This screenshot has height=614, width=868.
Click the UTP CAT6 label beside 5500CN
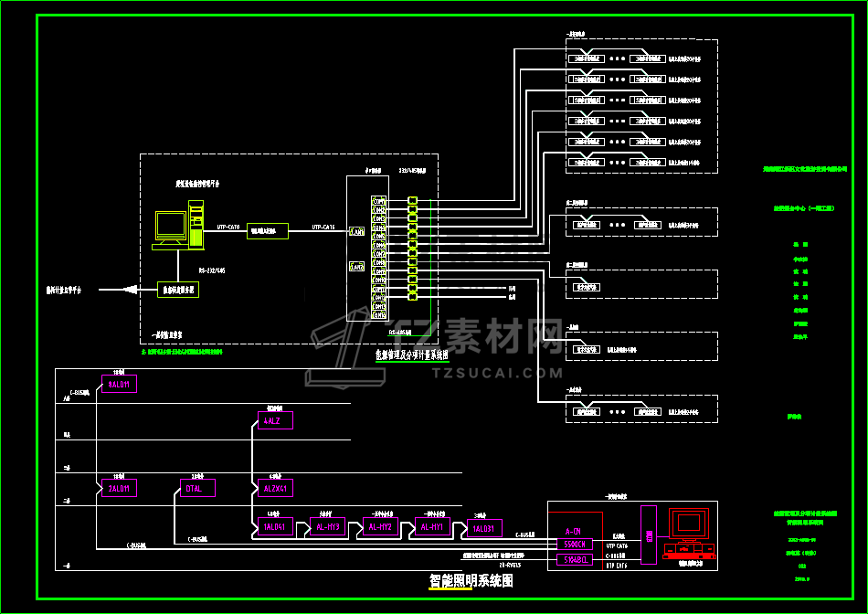click(617, 545)
